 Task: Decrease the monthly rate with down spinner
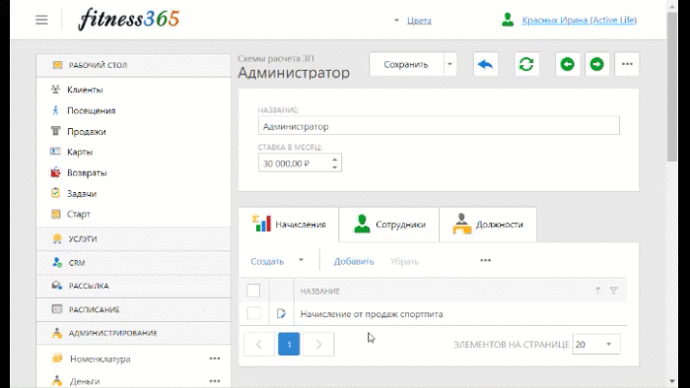click(x=335, y=167)
